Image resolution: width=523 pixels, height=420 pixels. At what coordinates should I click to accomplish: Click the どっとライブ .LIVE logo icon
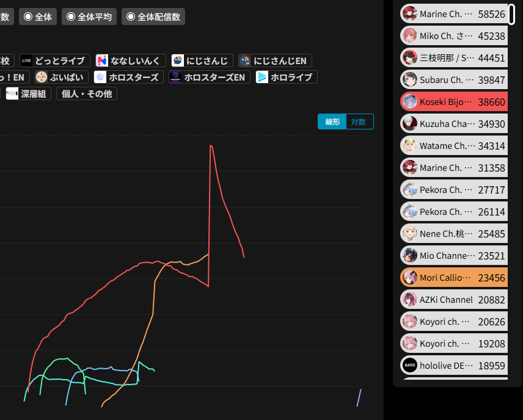point(26,60)
